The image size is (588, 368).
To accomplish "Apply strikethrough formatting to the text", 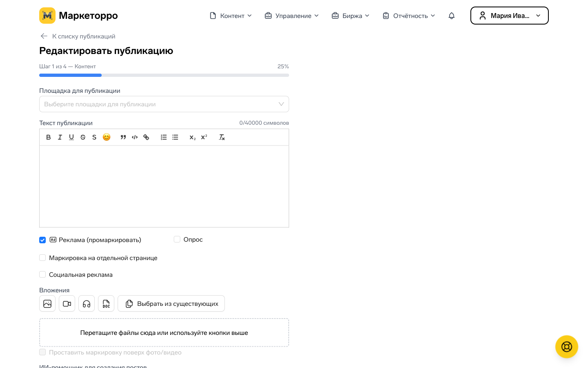I will point(83,137).
